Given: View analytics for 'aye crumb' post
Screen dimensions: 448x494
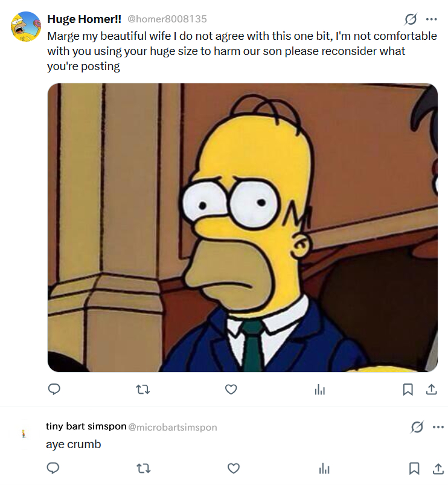Looking at the screenshot, I should coord(324,469).
